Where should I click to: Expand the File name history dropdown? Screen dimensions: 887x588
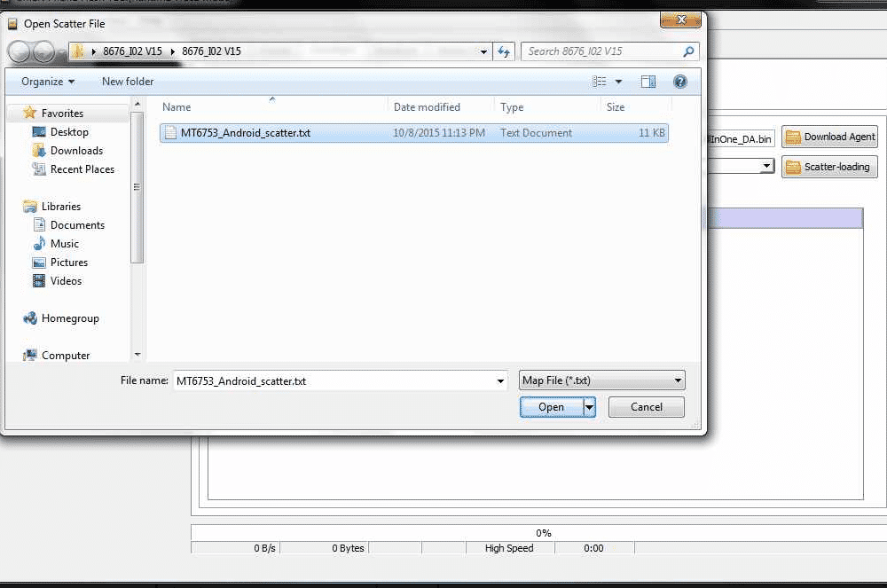[502, 381]
